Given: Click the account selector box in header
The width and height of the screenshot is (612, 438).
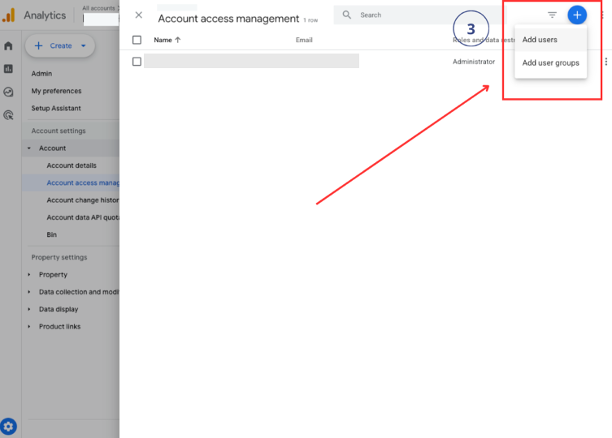Looking at the screenshot, I should tap(101, 20).
